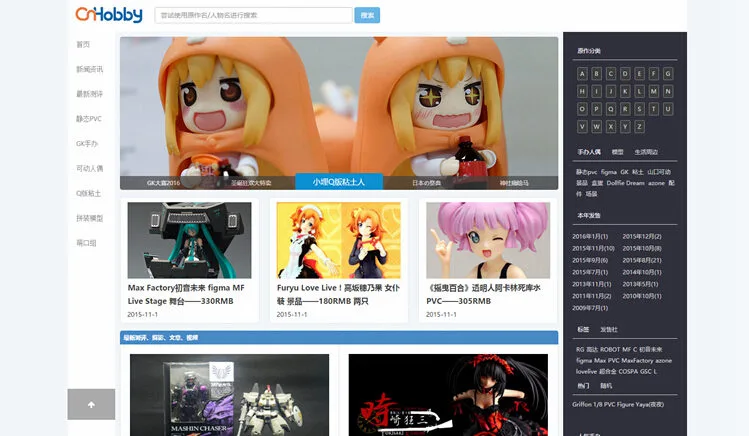The image size is (749, 436).
Task: Click the back-to-top arrow button
Action: coord(91,404)
